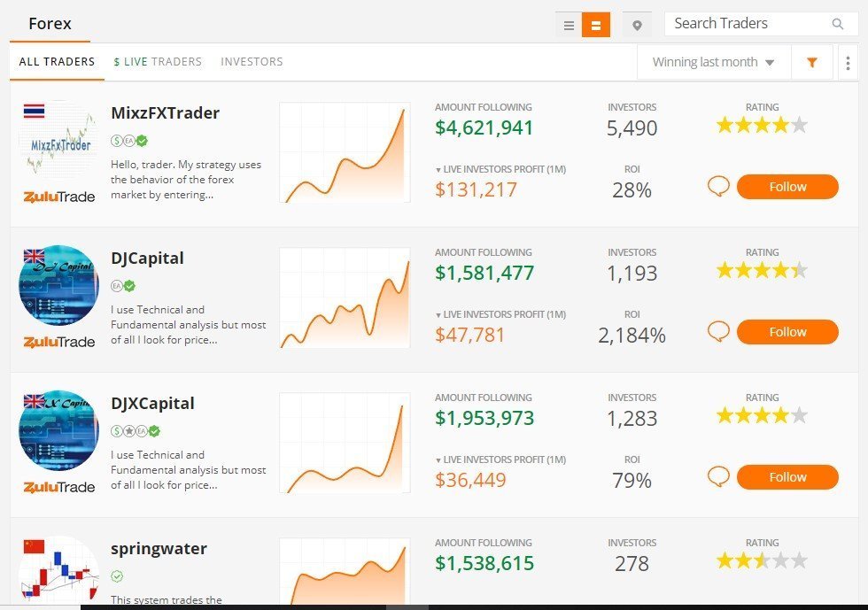The image size is (868, 610).
Task: Click the Thailand flag on MixzFXTrader
Action: (x=34, y=112)
